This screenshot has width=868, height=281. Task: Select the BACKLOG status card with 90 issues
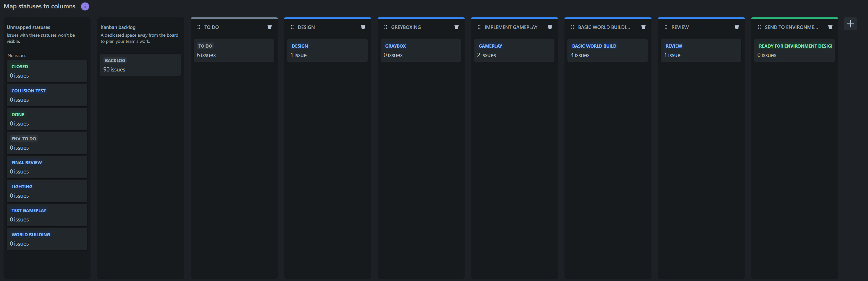point(140,65)
